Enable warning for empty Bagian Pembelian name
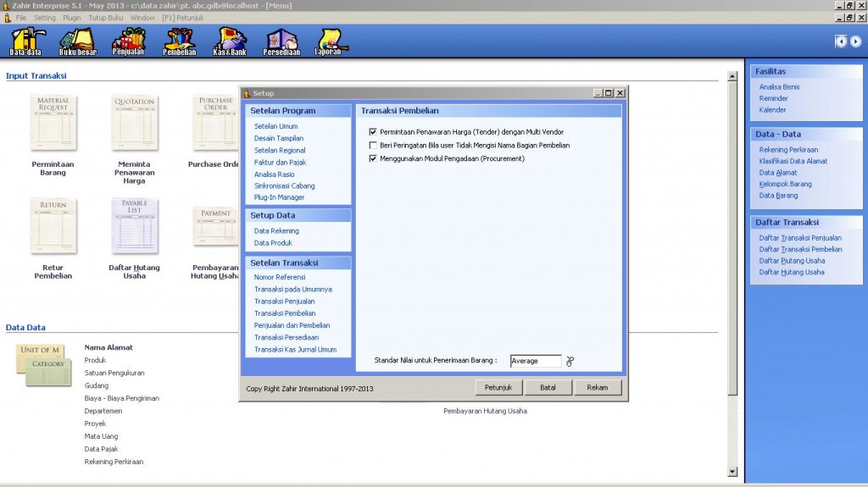This screenshot has width=868, height=487. click(373, 146)
